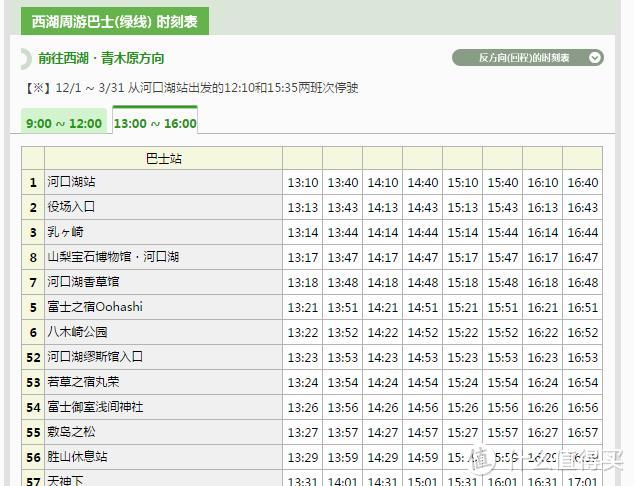This screenshot has height=486, width=634.
Task: Click the 14:40 departure time for 河口湖站
Action: [x=423, y=183]
